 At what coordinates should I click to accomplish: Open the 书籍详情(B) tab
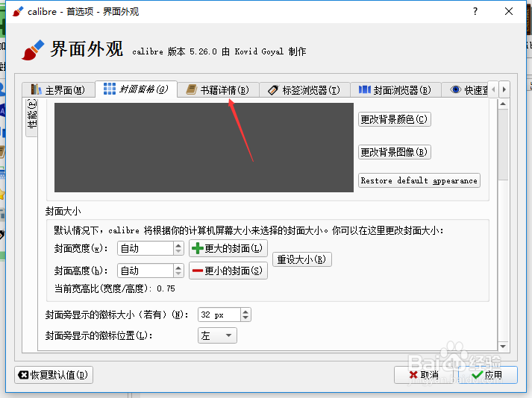pos(218,90)
